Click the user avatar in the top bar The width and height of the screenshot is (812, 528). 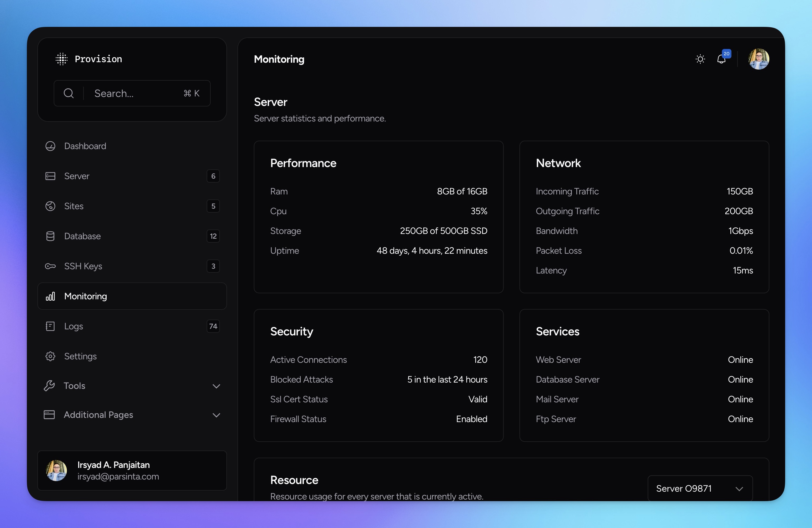(x=759, y=59)
